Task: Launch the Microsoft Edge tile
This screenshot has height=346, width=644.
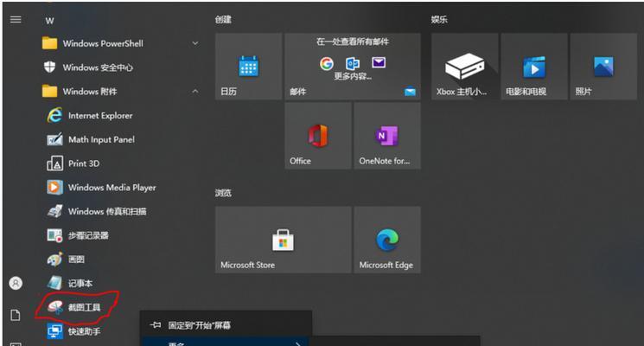Action: tap(387, 240)
